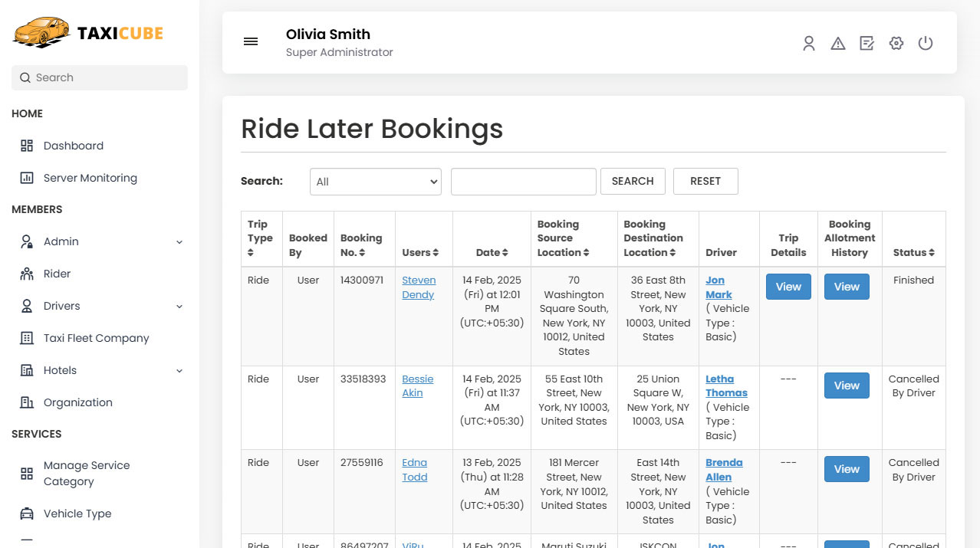Image resolution: width=980 pixels, height=548 pixels.
Task: Open the search filter 'All' dropdown
Action: [376, 182]
